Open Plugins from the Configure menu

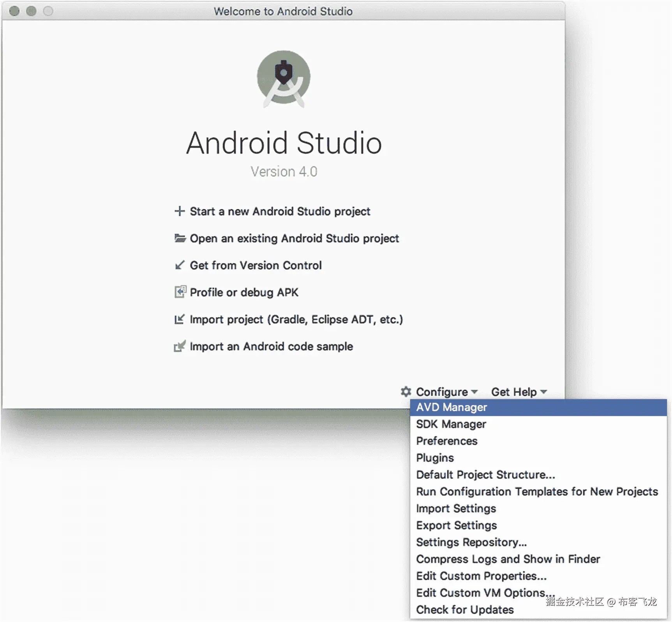[x=538, y=458]
